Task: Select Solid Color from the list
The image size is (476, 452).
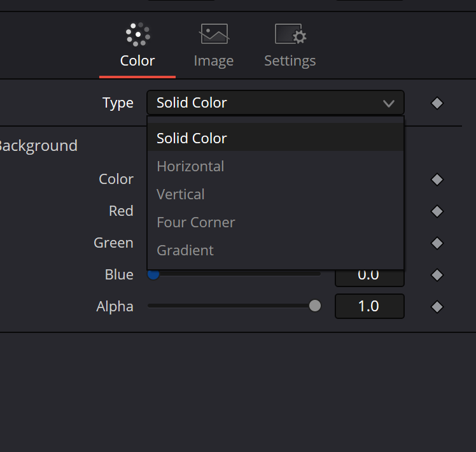Action: [x=276, y=138]
